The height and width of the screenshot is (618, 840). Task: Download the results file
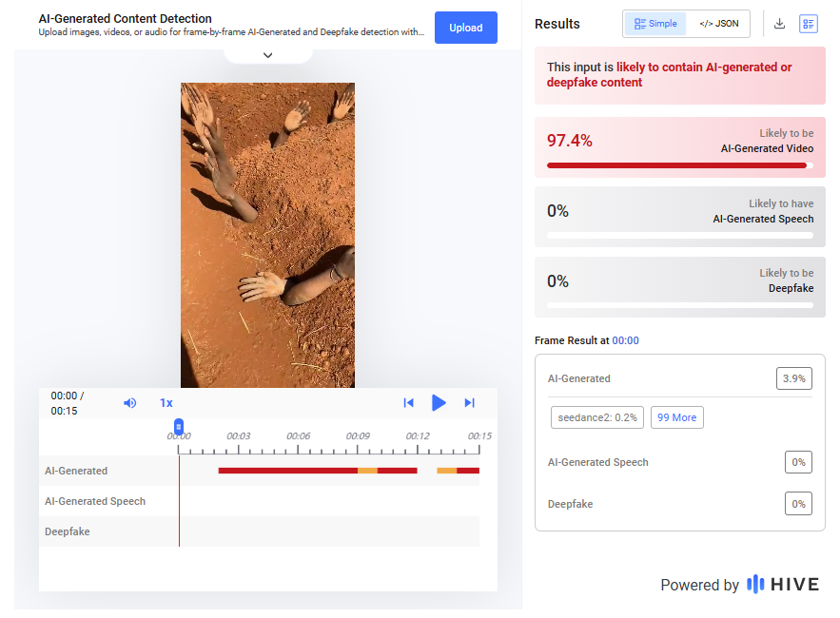coord(779,24)
